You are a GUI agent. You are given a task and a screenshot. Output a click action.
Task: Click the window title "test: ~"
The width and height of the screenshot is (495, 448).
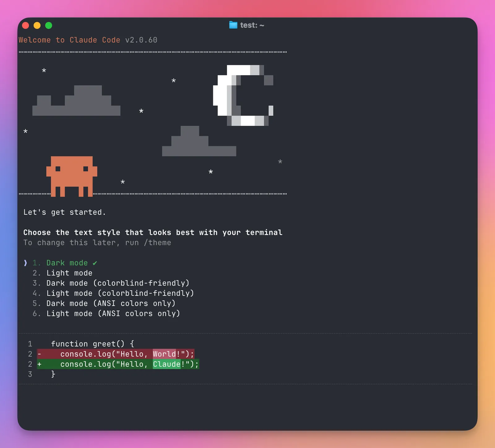pyautogui.click(x=252, y=25)
